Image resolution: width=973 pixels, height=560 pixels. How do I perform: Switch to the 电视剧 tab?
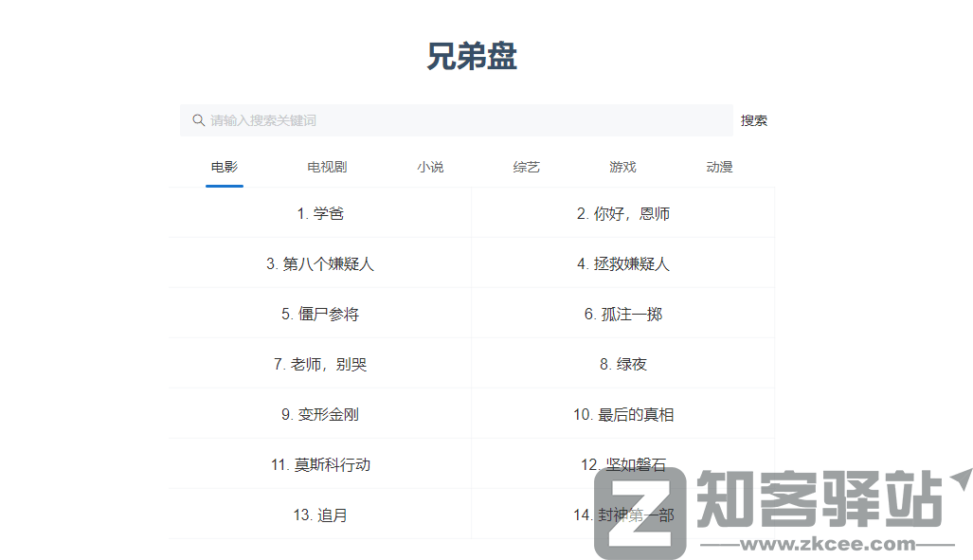pos(328,166)
